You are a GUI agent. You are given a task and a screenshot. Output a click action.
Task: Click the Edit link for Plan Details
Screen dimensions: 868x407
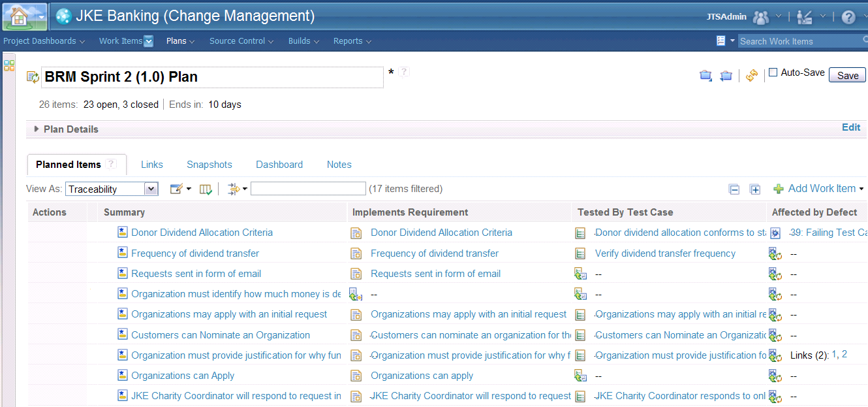pos(851,127)
